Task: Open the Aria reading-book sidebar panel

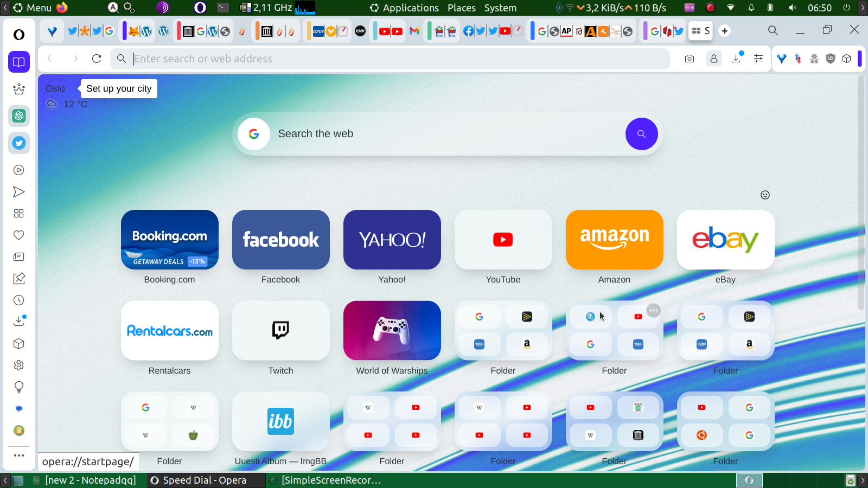Action: tap(19, 62)
